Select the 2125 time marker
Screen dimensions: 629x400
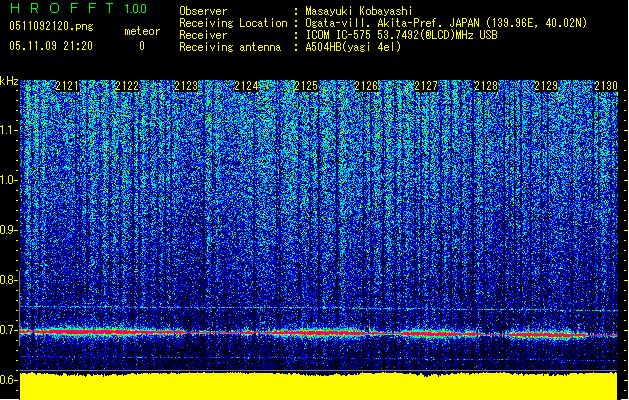(x=306, y=86)
